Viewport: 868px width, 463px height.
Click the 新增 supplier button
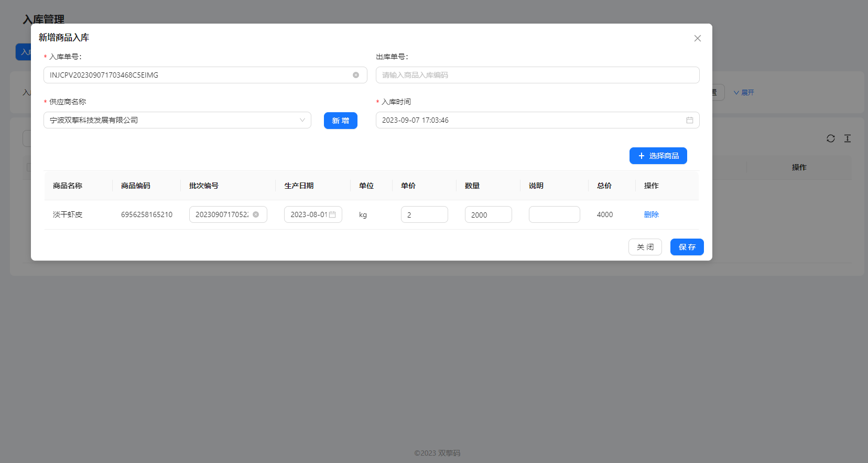[x=341, y=121]
